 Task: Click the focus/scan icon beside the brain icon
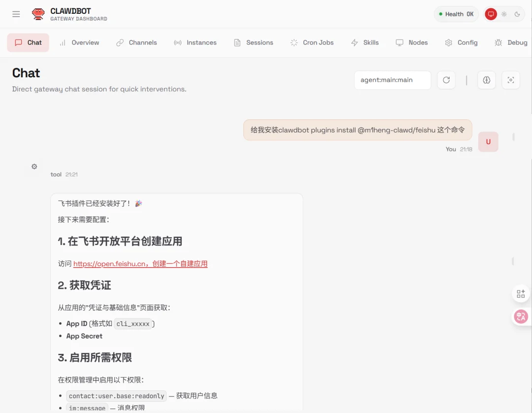click(x=511, y=80)
